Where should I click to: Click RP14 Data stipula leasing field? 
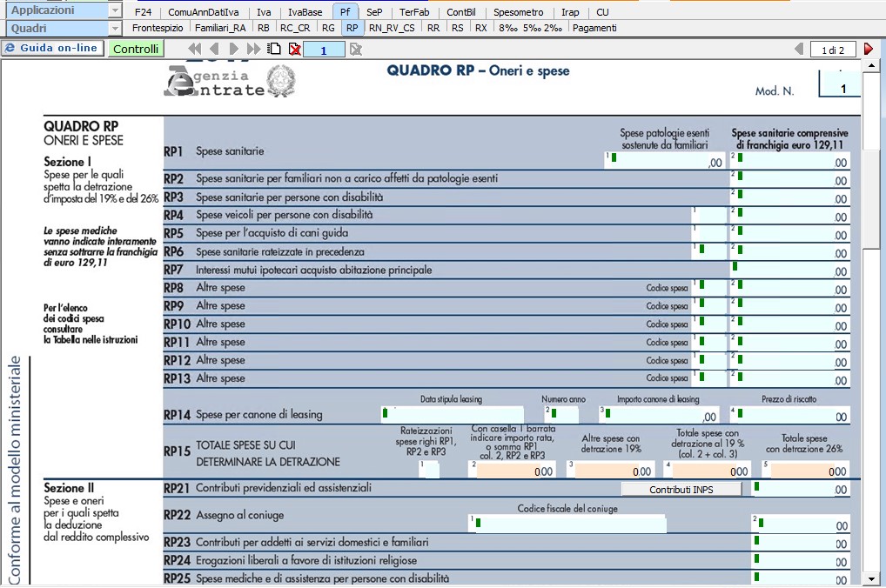453,415
